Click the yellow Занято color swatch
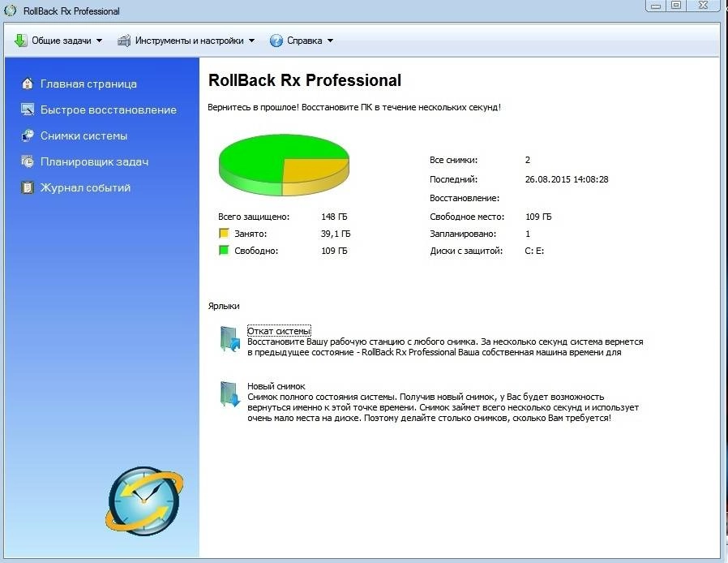The image size is (728, 563). [224, 233]
